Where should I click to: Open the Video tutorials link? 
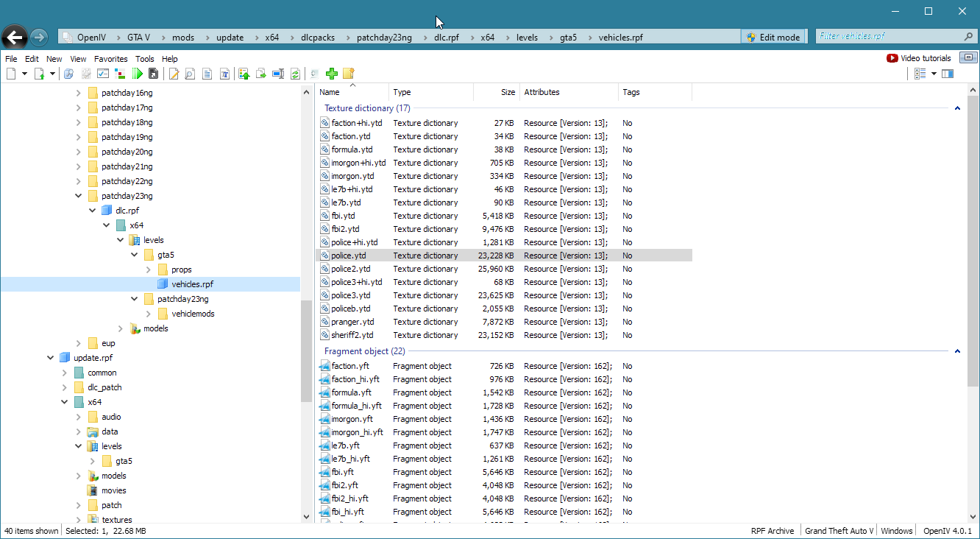click(919, 58)
